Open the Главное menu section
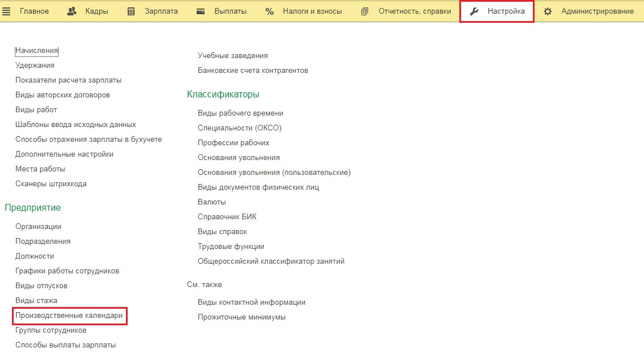 pyautogui.click(x=34, y=11)
